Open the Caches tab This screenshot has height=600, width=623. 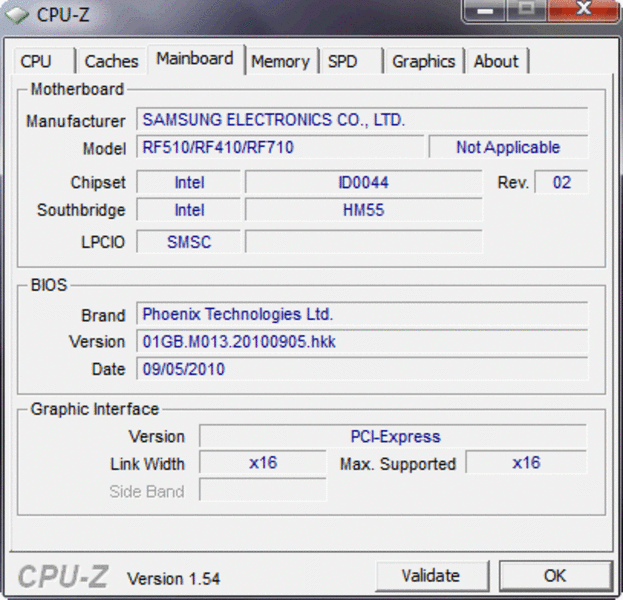pyautogui.click(x=112, y=61)
